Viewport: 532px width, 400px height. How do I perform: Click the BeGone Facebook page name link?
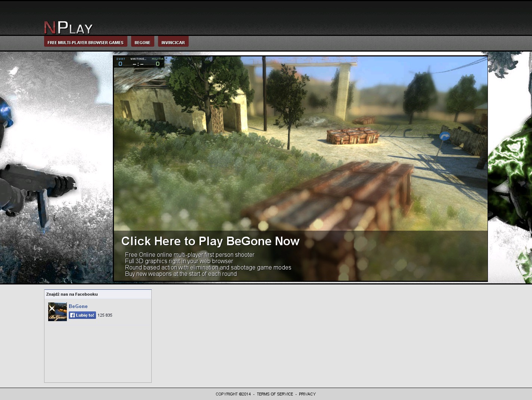(78, 306)
